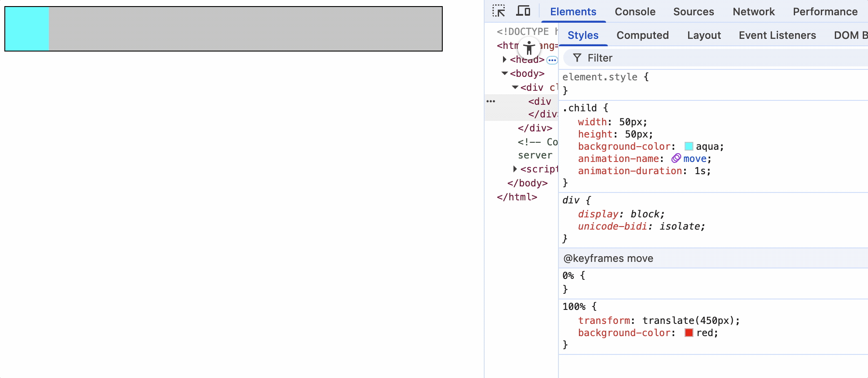868x378 pixels.
Task: Click the 100% keyframe selector
Action: [574, 306]
